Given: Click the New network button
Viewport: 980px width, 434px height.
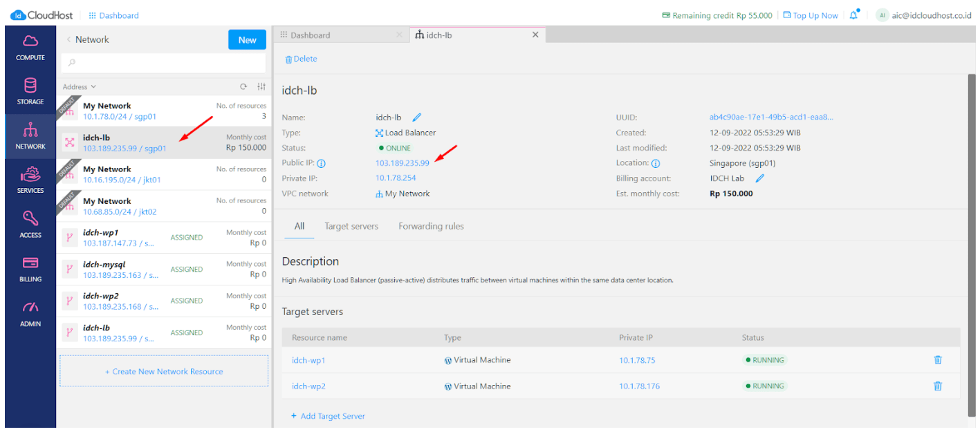Looking at the screenshot, I should click(247, 40).
